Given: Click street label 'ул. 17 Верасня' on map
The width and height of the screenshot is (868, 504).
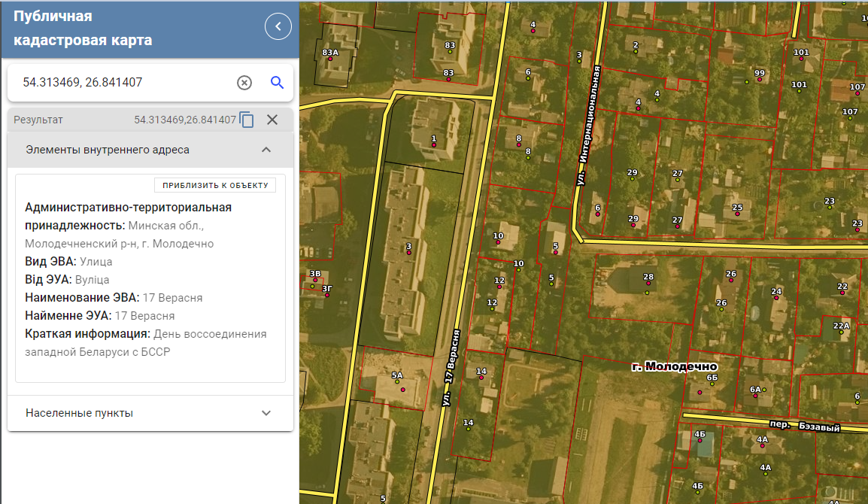Looking at the screenshot, I should click(451, 368).
